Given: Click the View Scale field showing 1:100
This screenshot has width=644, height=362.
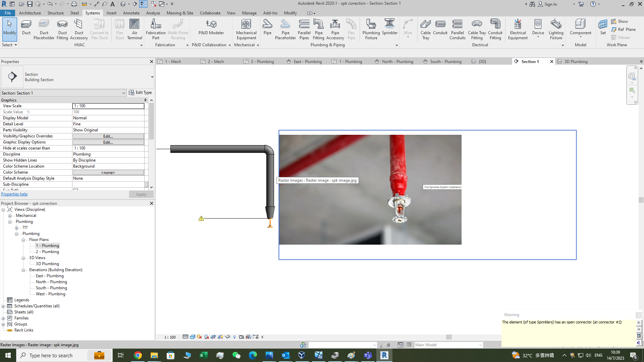Looking at the screenshot, I should (x=108, y=106).
